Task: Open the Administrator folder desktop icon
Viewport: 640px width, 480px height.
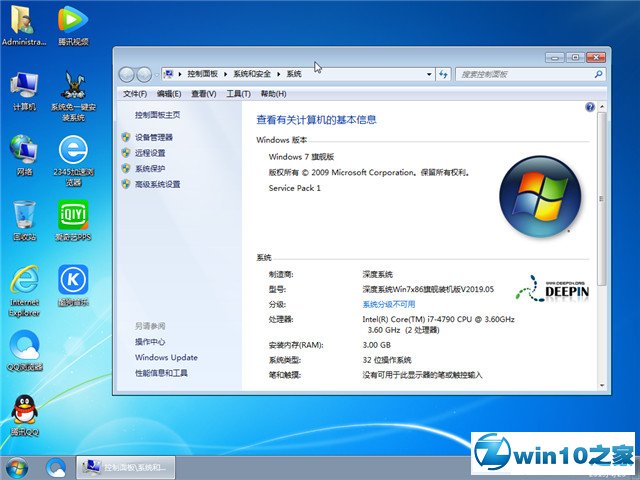Action: click(23, 25)
